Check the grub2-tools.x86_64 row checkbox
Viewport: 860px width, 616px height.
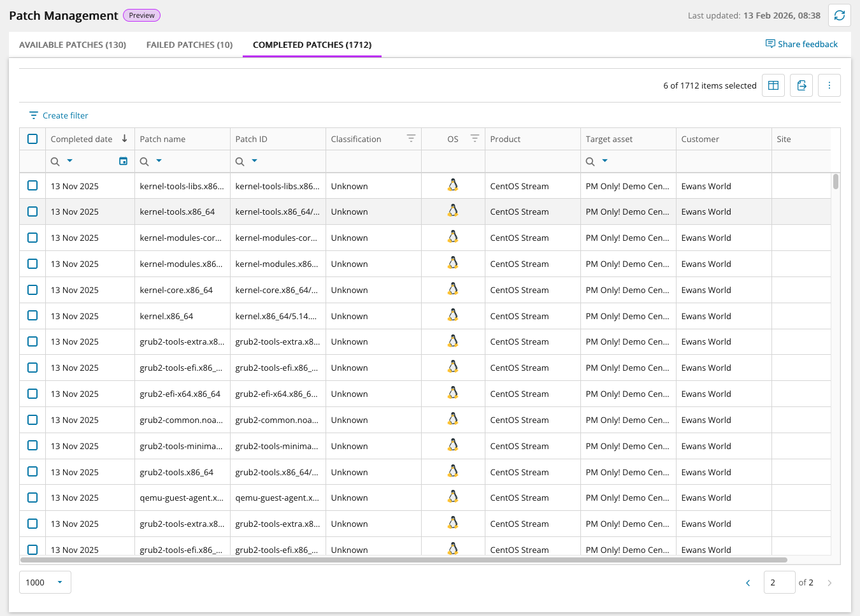(32, 472)
